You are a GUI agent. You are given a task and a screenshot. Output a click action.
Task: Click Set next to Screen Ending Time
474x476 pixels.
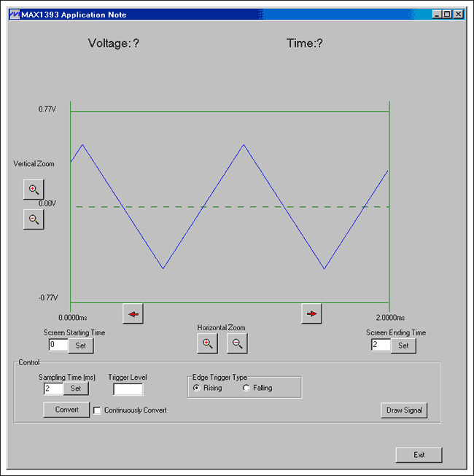pos(403,346)
